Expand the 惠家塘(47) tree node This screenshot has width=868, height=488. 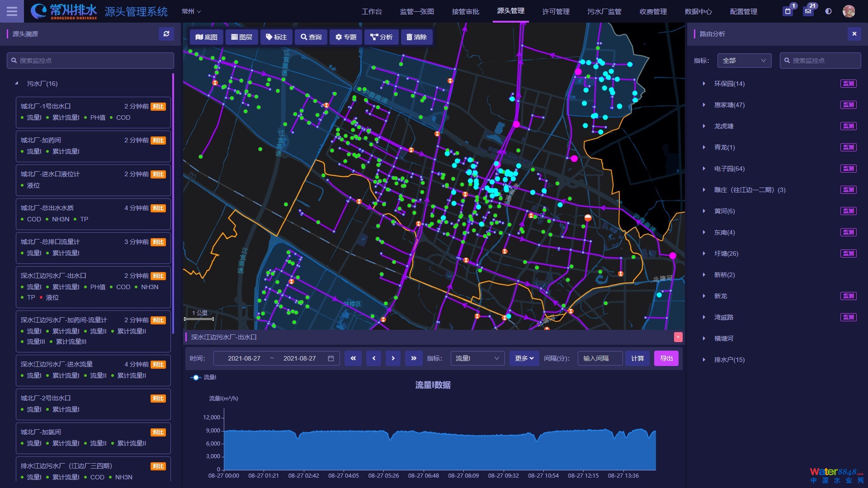click(x=704, y=105)
